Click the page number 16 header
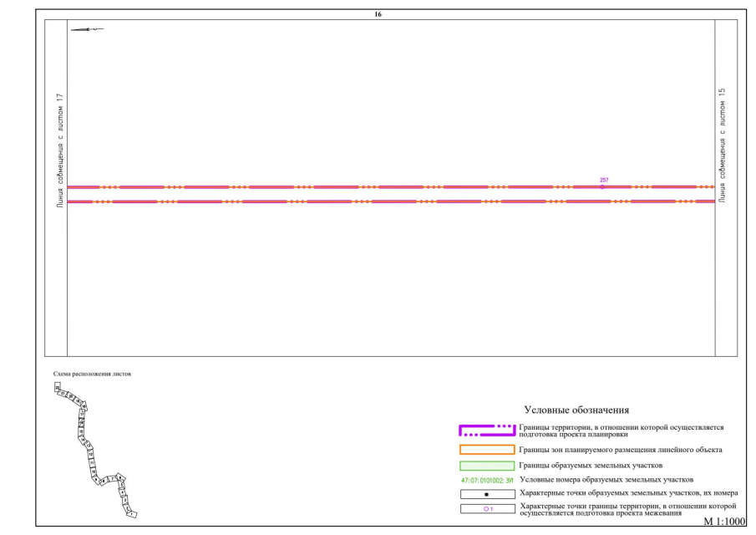This screenshot has width=756, height=535. (x=378, y=14)
